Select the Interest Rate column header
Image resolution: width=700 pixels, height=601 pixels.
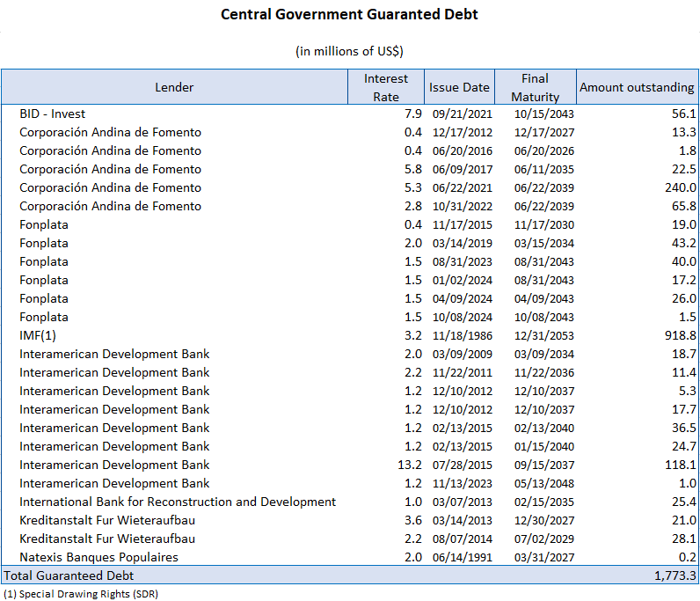click(x=386, y=87)
